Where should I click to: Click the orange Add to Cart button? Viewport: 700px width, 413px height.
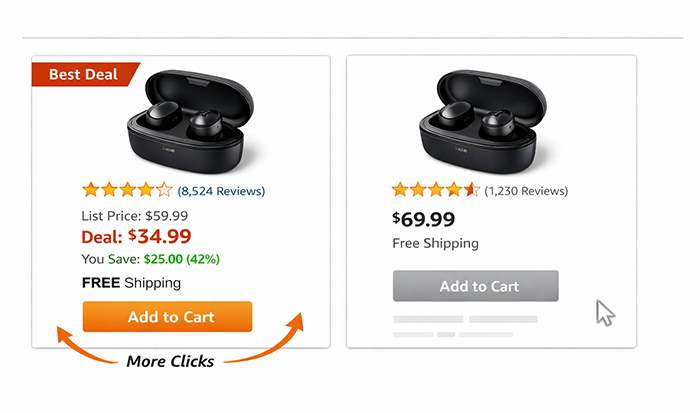pos(171,317)
